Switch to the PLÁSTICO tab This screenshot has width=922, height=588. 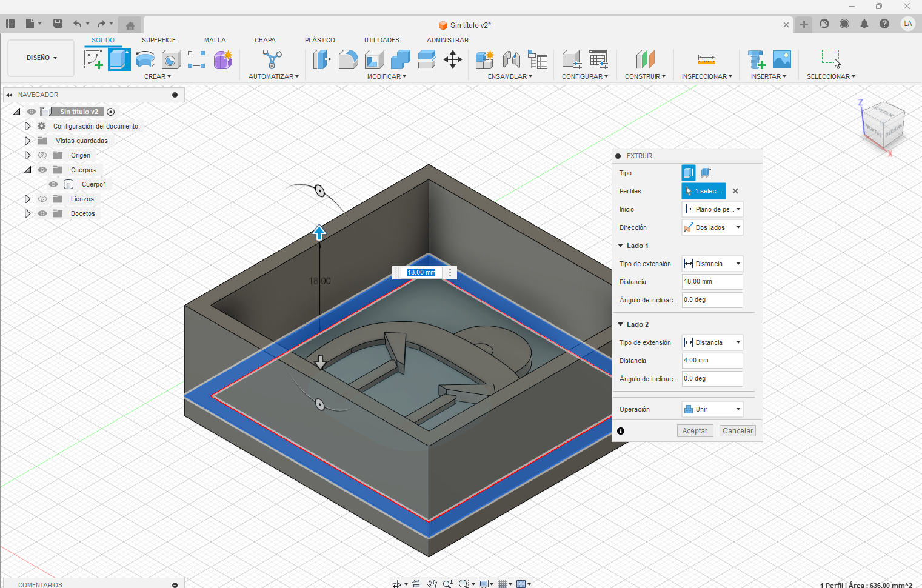click(320, 40)
